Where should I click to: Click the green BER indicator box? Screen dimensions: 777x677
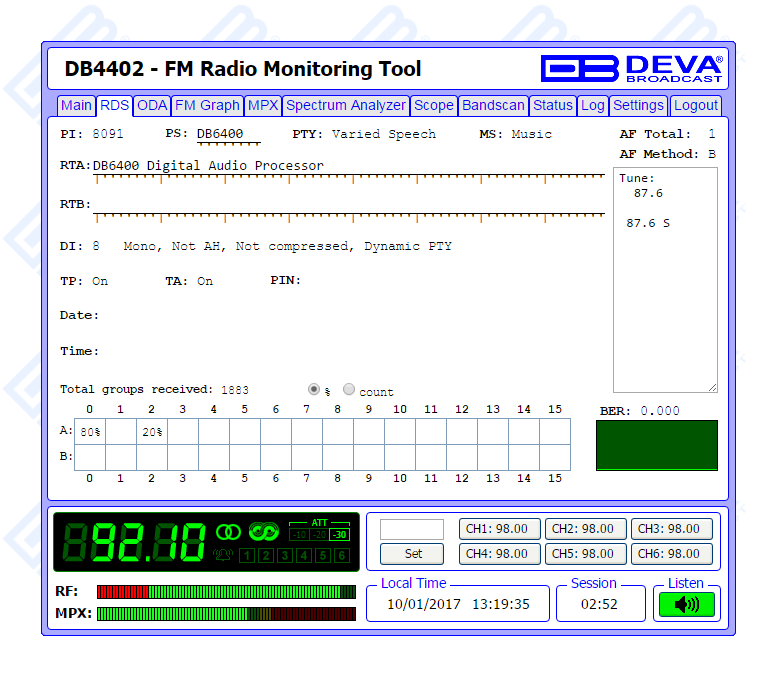pyautogui.click(x=656, y=445)
